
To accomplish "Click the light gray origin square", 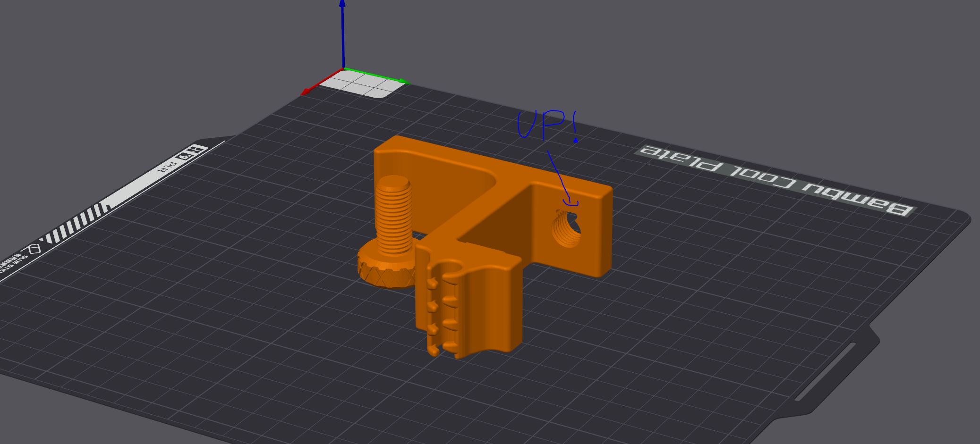I will [x=361, y=87].
